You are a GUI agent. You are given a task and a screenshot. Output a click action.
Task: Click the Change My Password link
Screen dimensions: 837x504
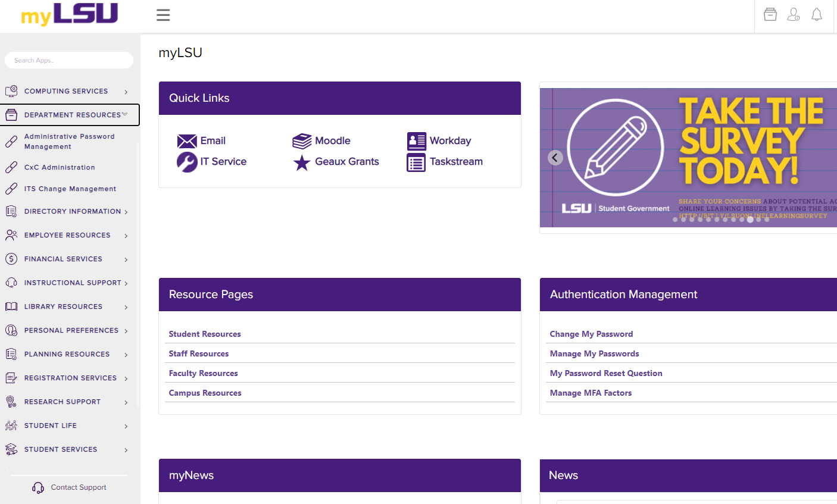pyautogui.click(x=591, y=334)
